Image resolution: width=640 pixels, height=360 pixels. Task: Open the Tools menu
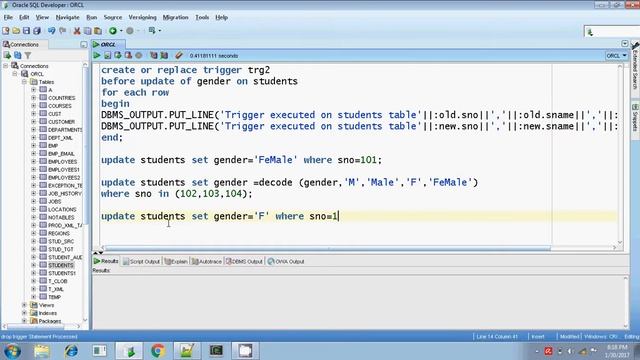202,18
